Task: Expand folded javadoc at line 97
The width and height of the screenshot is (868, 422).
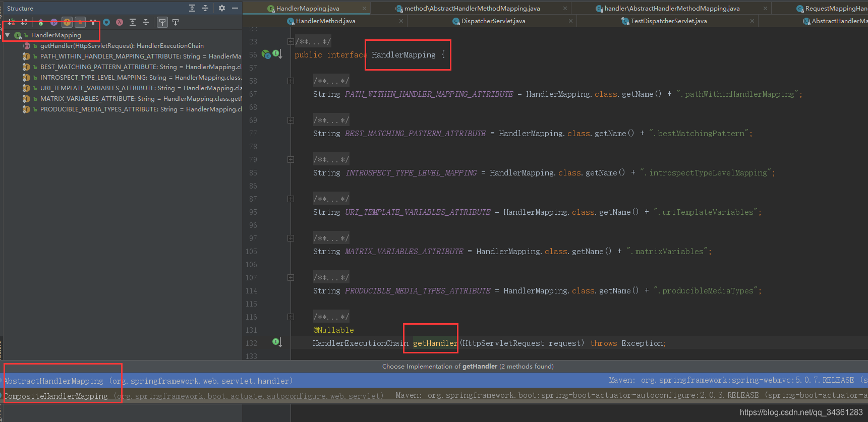Action: pos(291,238)
